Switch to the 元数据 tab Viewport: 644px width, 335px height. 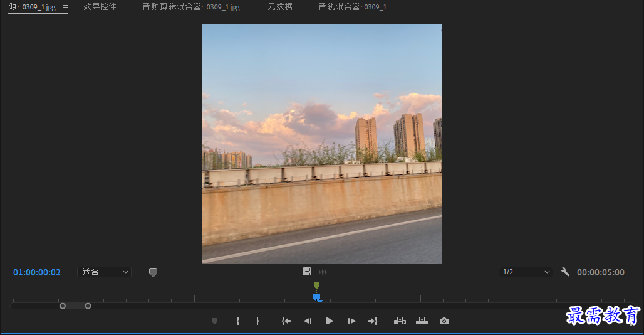click(280, 6)
